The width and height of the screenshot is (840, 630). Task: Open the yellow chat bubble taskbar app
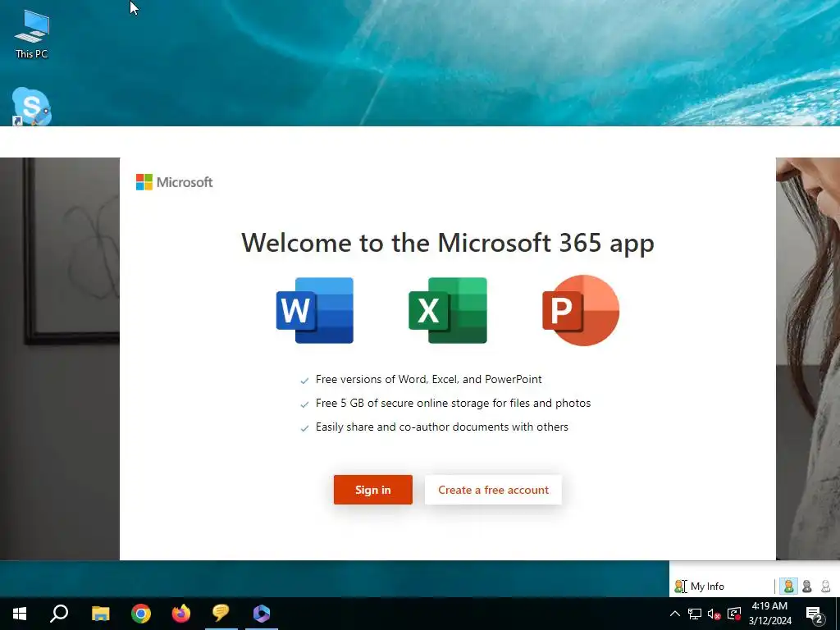click(221, 614)
